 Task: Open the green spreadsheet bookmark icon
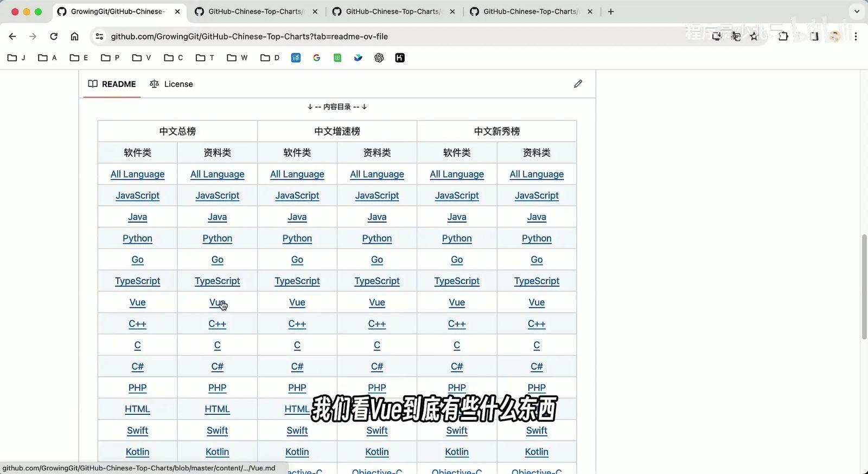point(337,58)
